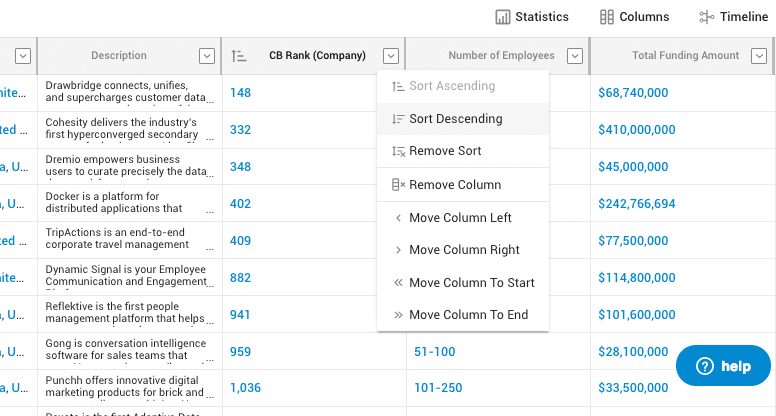
Task: Click the Cohesity description cell
Action: tap(130, 130)
